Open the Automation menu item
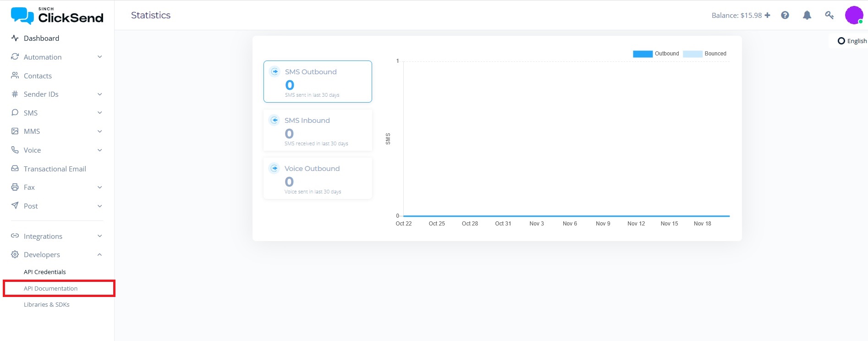Image resolution: width=868 pixels, height=341 pixels. click(43, 57)
